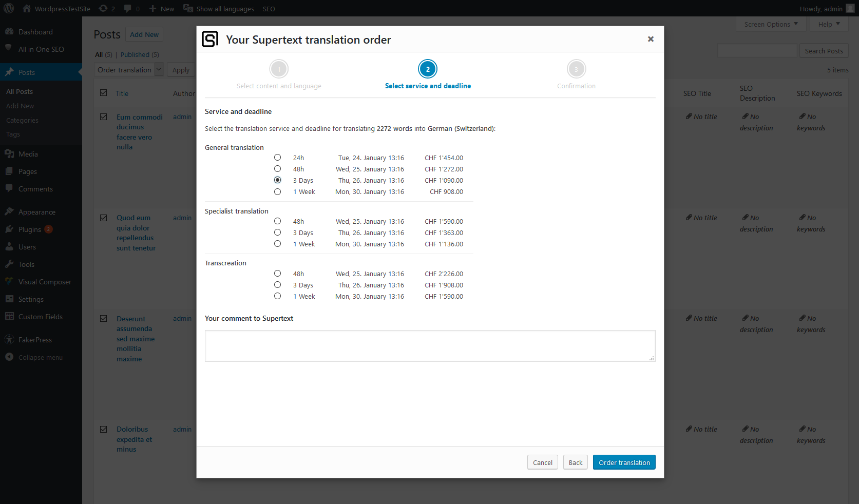Click the Your comment to Supertext text area
Screen dimensions: 859x504
pyautogui.click(x=430, y=346)
